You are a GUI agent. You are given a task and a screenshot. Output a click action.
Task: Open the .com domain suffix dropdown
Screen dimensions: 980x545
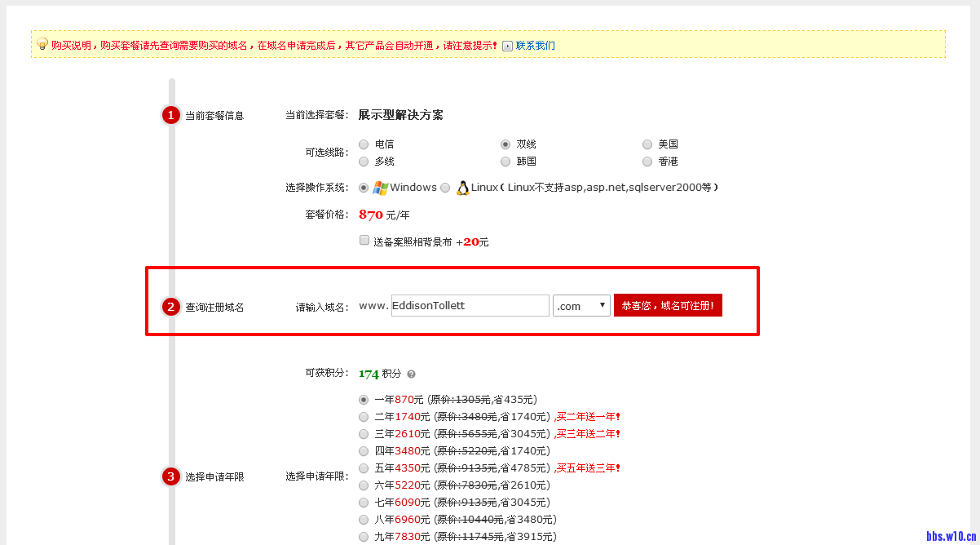(x=581, y=306)
